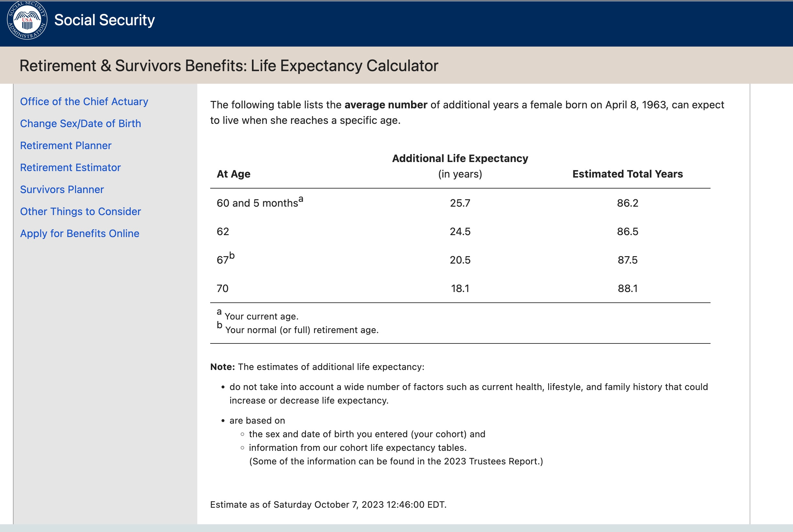Click the 'cohort life expectancy tables' bullet
This screenshot has height=532, width=793.
tap(358, 448)
